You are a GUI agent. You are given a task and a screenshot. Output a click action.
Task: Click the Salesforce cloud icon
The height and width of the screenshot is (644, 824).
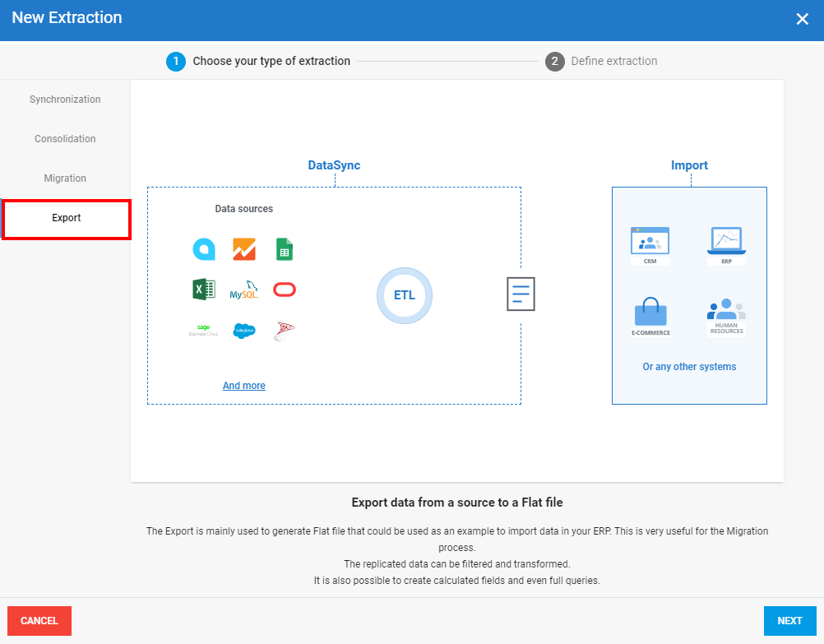point(244,331)
